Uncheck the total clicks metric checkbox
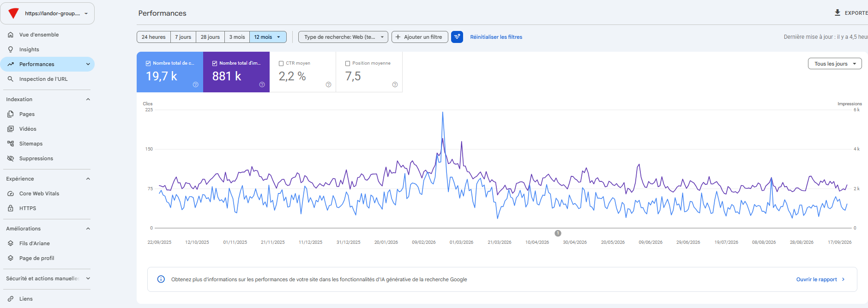The width and height of the screenshot is (868, 308). click(148, 63)
